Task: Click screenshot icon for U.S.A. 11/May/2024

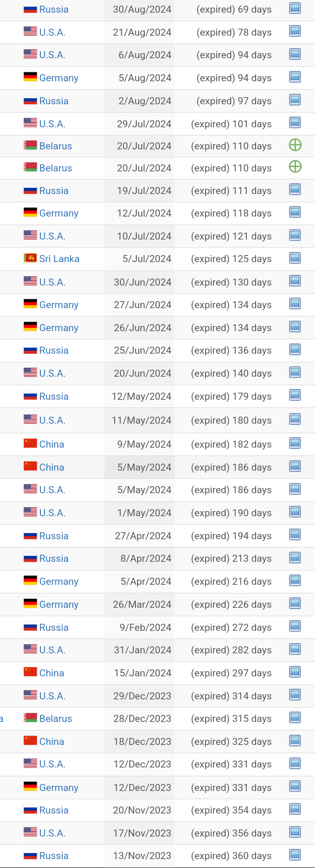Action: pos(295,419)
